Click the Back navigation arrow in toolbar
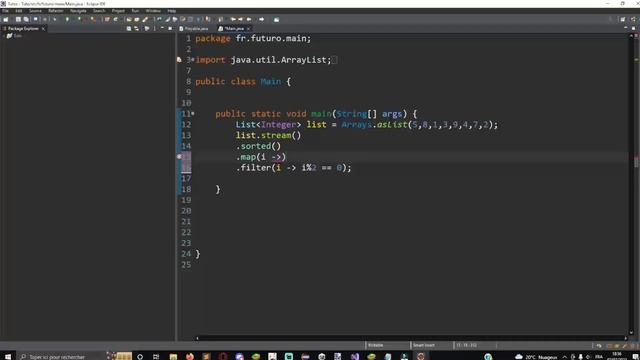Image resolution: width=640 pixels, height=360 pixels. (x=249, y=19)
